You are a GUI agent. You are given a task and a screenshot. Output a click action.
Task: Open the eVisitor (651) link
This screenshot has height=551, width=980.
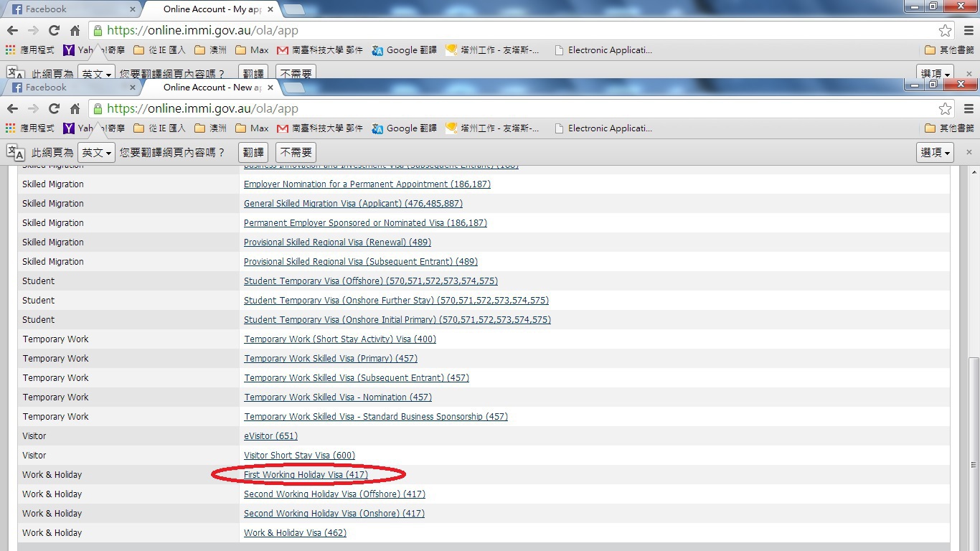point(270,436)
